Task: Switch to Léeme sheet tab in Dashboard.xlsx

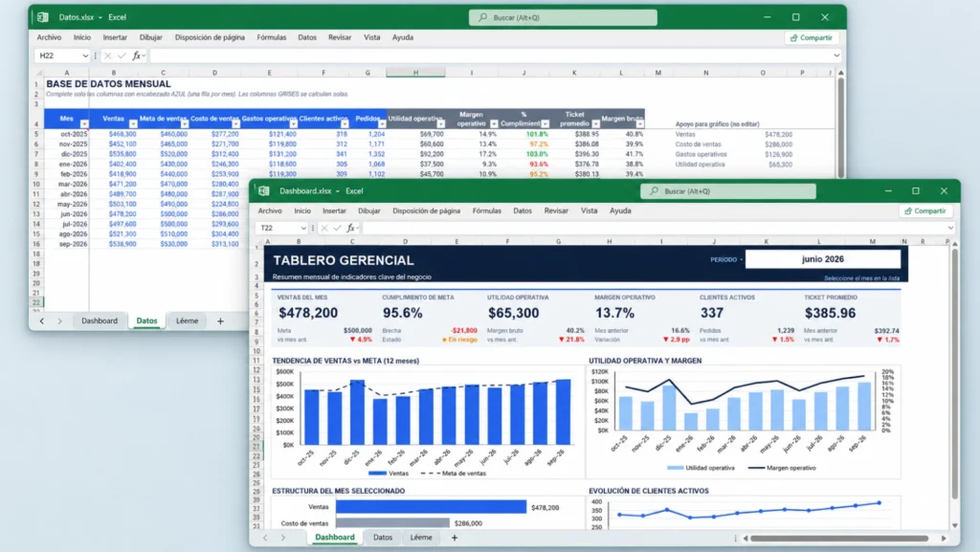Action: [421, 537]
